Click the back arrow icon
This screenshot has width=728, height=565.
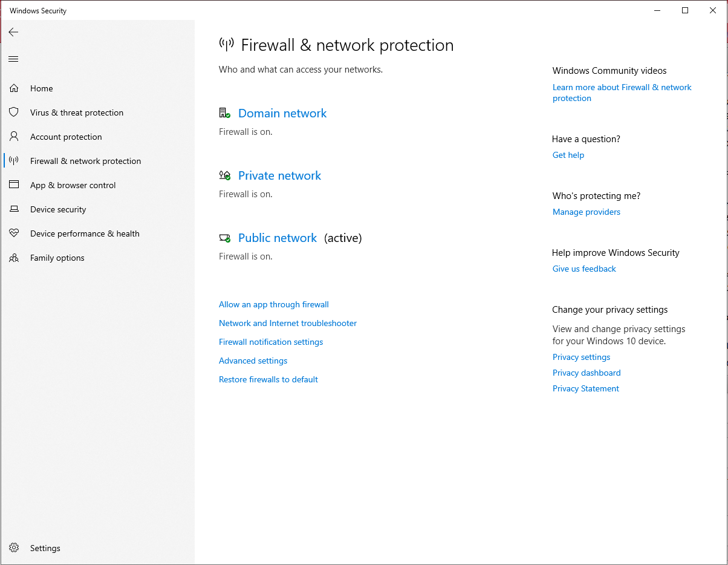coord(13,32)
